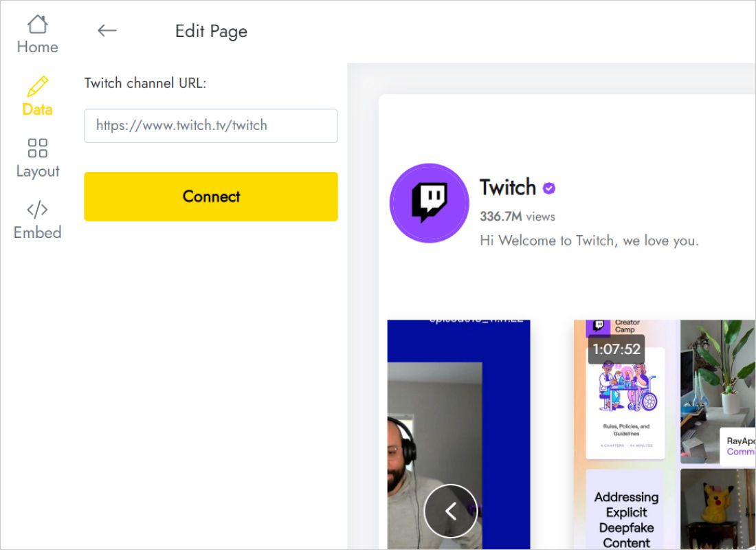Click the 1:07:52 duration badge
756x550 pixels.
[616, 349]
